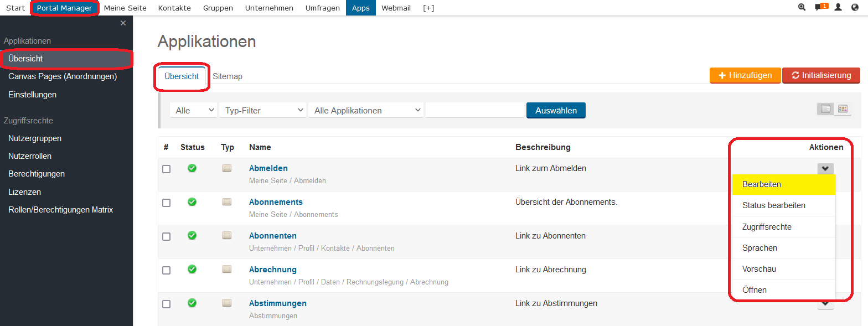Image resolution: width=868 pixels, height=326 pixels.
Task: Click the red Initialisierung button
Action: [x=821, y=75]
